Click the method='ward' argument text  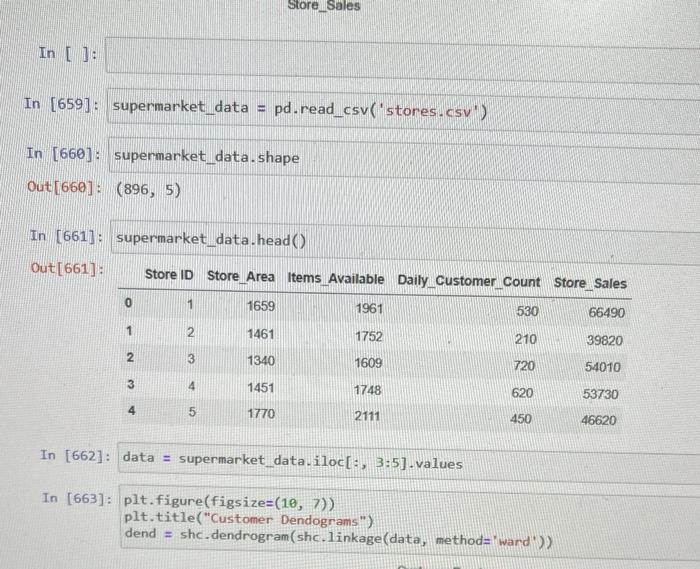coord(488,541)
